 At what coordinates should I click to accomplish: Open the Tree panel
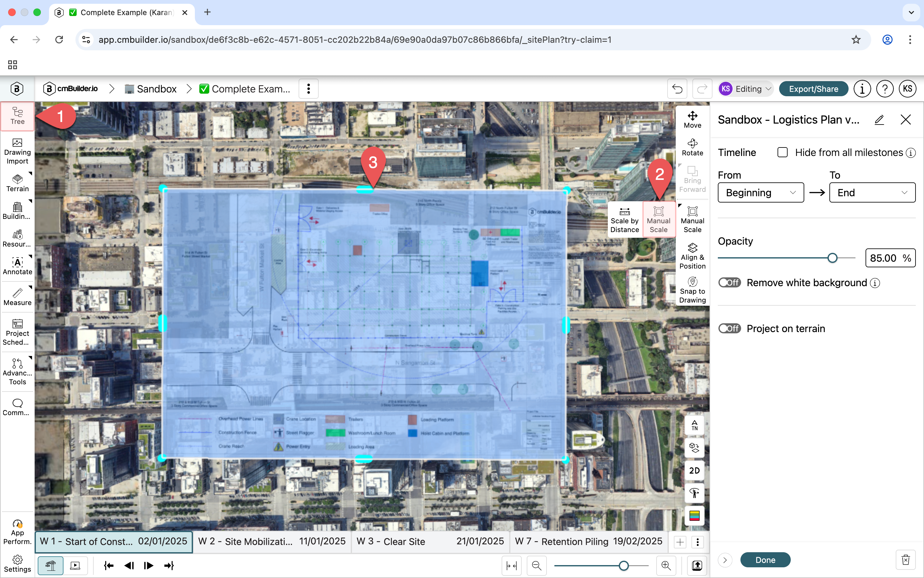point(17,116)
